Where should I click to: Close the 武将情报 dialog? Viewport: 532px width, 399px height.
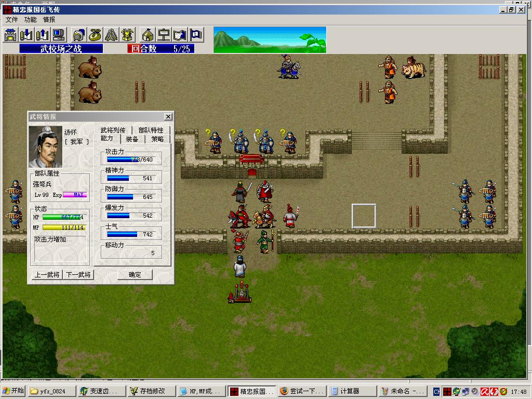pos(168,117)
